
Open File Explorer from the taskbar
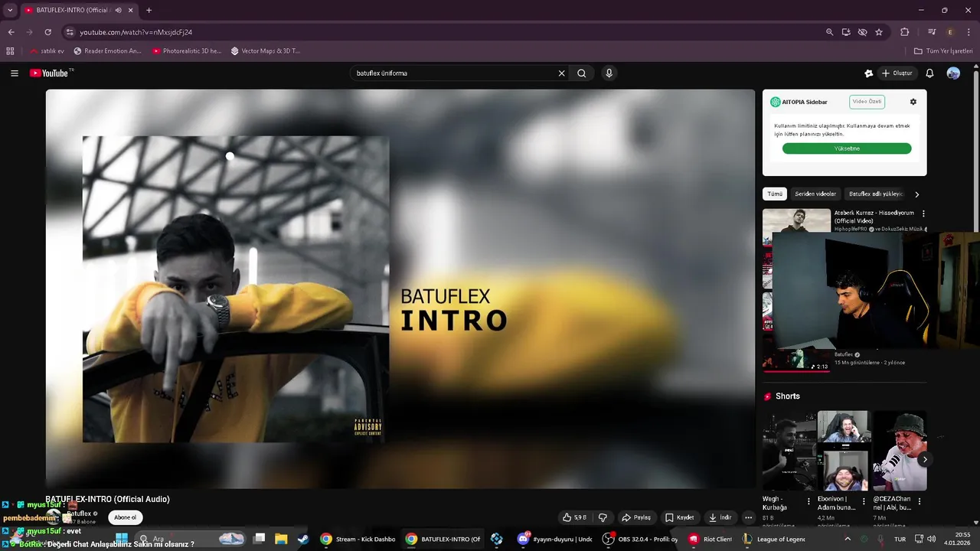tap(281, 539)
